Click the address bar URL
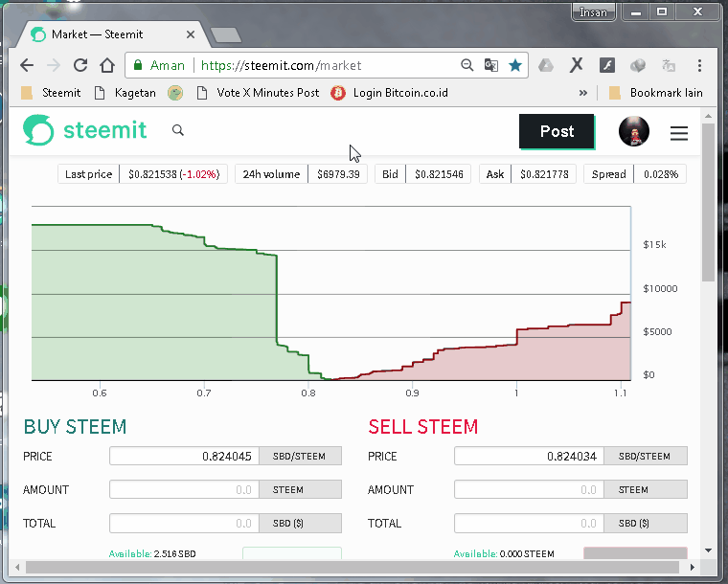The width and height of the screenshot is (728, 584). (x=281, y=65)
